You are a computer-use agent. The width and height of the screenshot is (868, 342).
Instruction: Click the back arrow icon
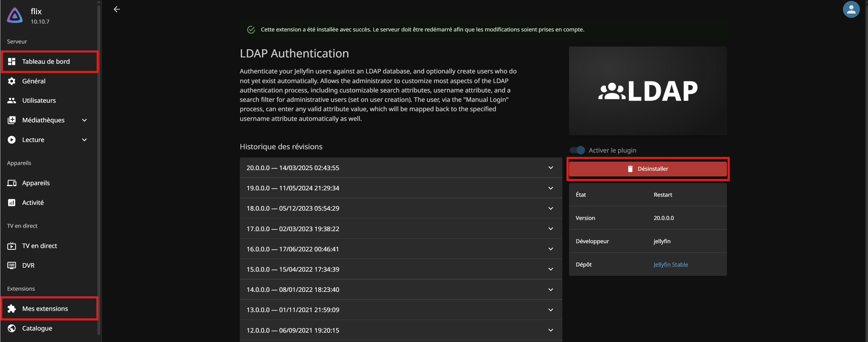(x=117, y=9)
